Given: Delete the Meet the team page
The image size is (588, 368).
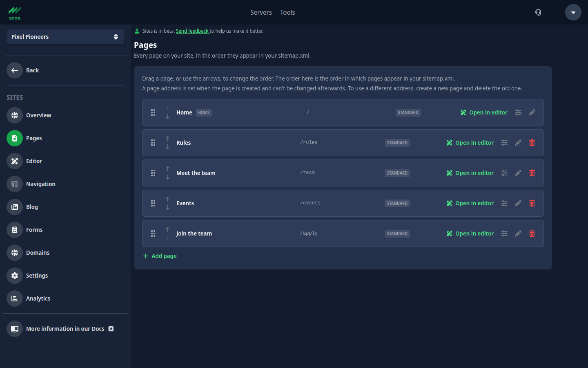Looking at the screenshot, I should [532, 173].
